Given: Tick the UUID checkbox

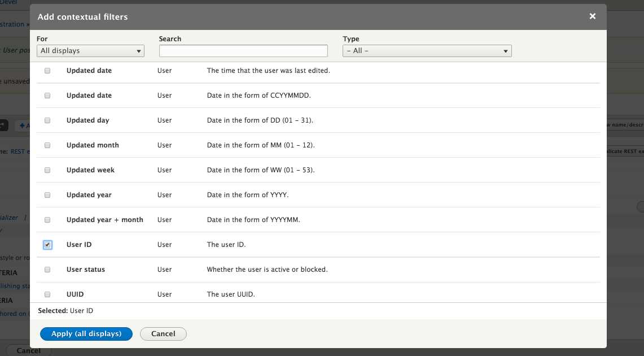Looking at the screenshot, I should tap(47, 294).
